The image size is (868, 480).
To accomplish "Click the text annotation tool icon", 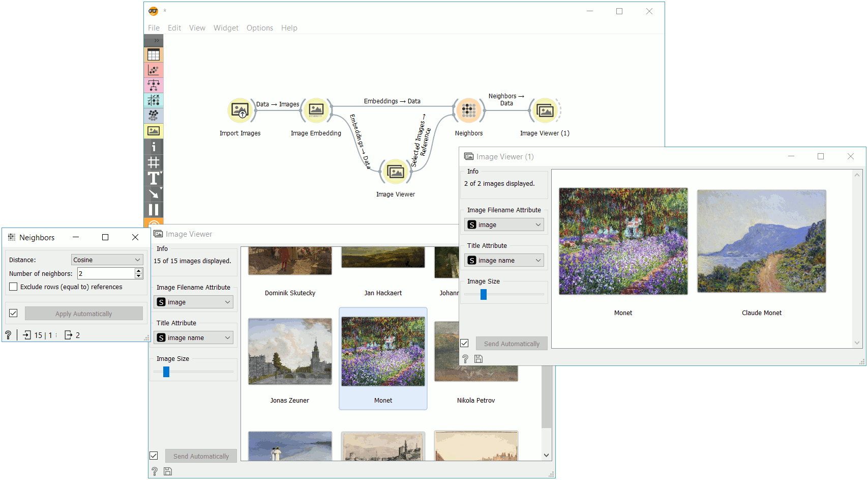I will click(154, 178).
